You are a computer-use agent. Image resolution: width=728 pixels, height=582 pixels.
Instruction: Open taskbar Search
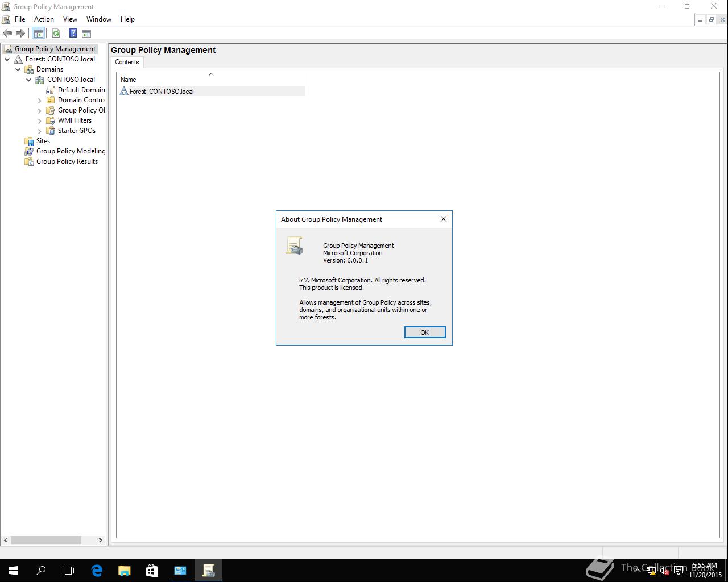tap(41, 570)
